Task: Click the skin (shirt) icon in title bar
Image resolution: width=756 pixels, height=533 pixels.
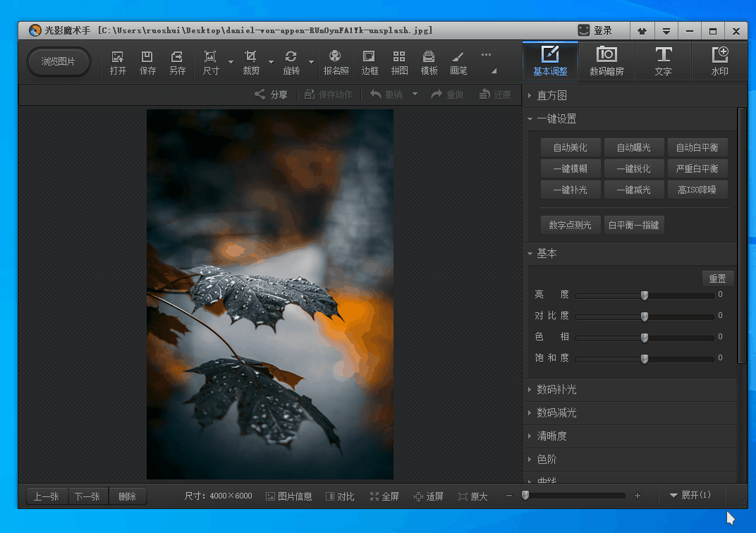Action: (x=642, y=31)
